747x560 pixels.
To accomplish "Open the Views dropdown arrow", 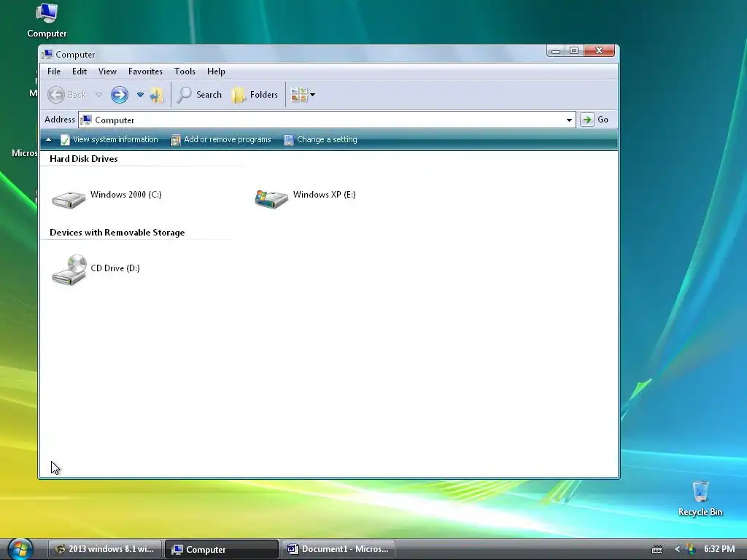I will click(x=312, y=95).
